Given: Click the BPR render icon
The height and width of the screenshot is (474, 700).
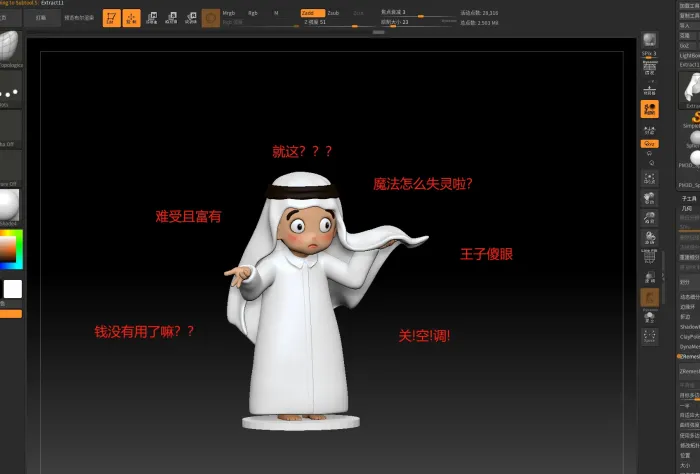Looking at the screenshot, I should (650, 40).
